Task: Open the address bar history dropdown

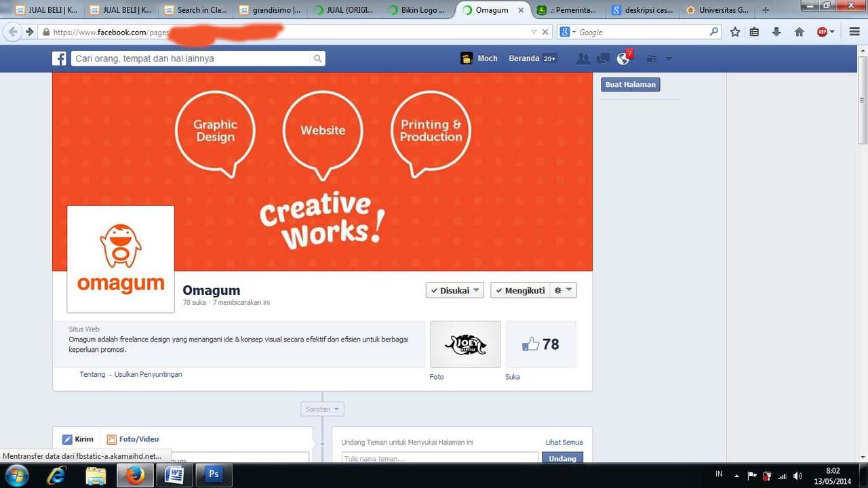Action: coord(534,32)
